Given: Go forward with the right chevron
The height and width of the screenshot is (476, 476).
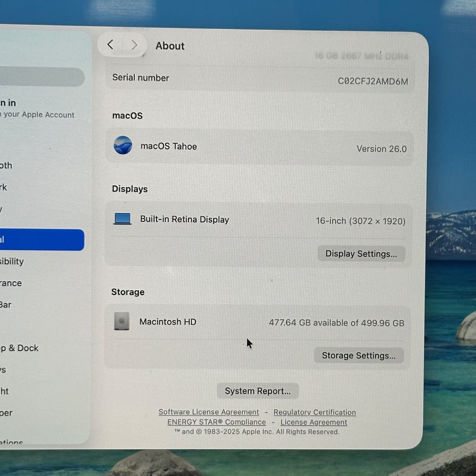Looking at the screenshot, I should point(134,45).
